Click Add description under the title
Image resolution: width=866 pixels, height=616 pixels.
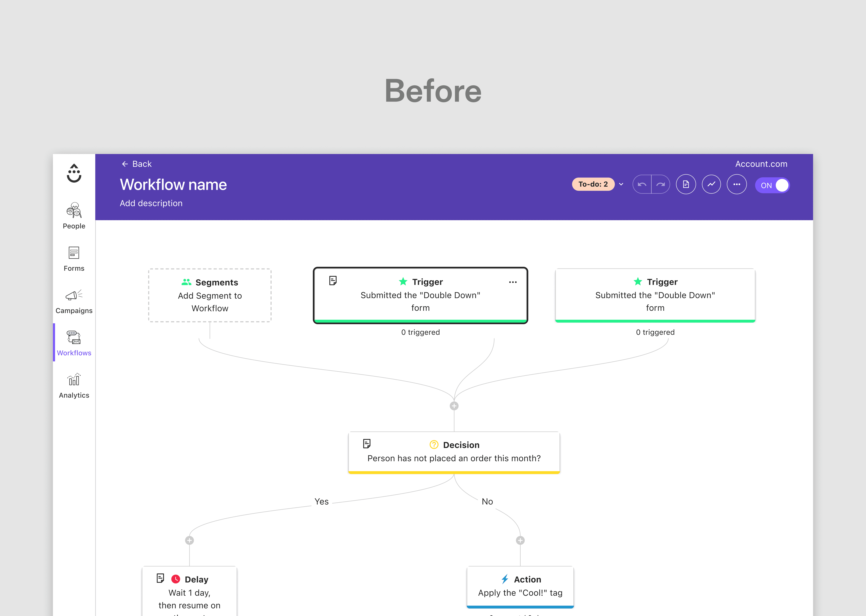[x=151, y=203]
